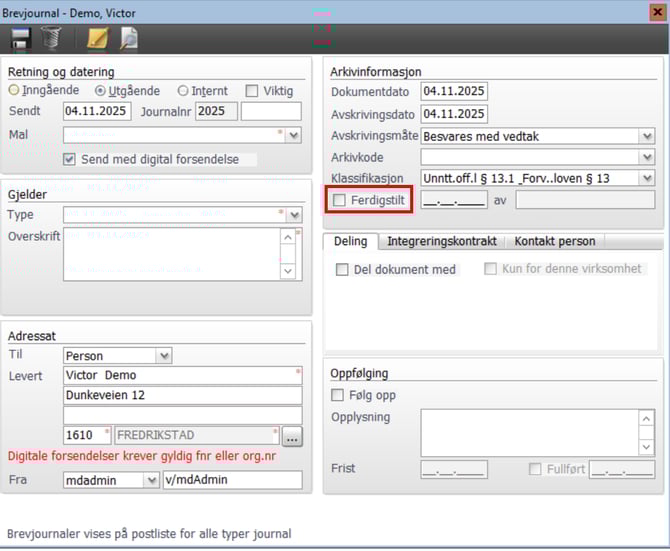Open the yellow note edit icon
This screenshot has width=670, height=551.
[x=97, y=39]
